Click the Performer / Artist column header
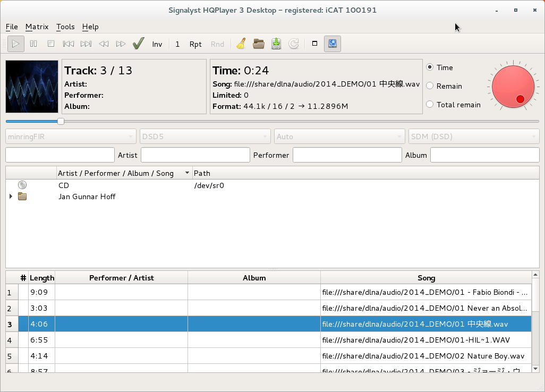The width and height of the screenshot is (545, 392). pos(121,278)
